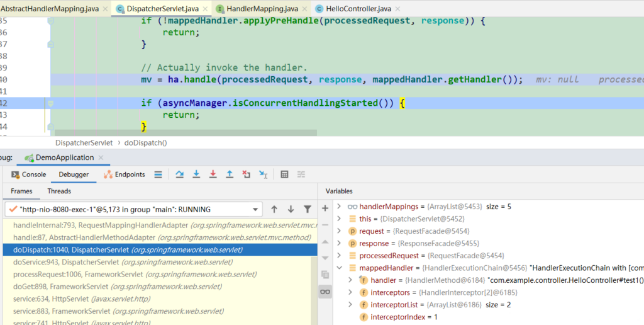The width and height of the screenshot is (644, 325).
Task: Click the DemoApplication Spring run icon
Action: click(29, 157)
